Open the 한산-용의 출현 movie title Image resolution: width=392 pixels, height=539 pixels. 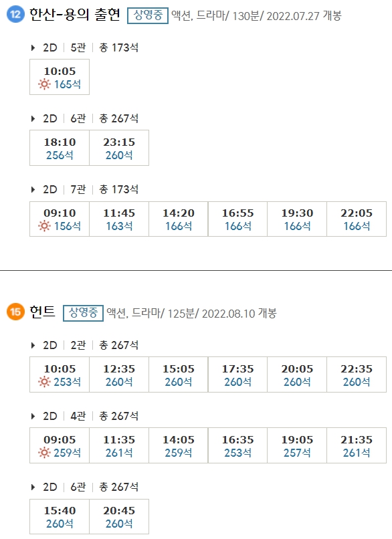coord(74,13)
